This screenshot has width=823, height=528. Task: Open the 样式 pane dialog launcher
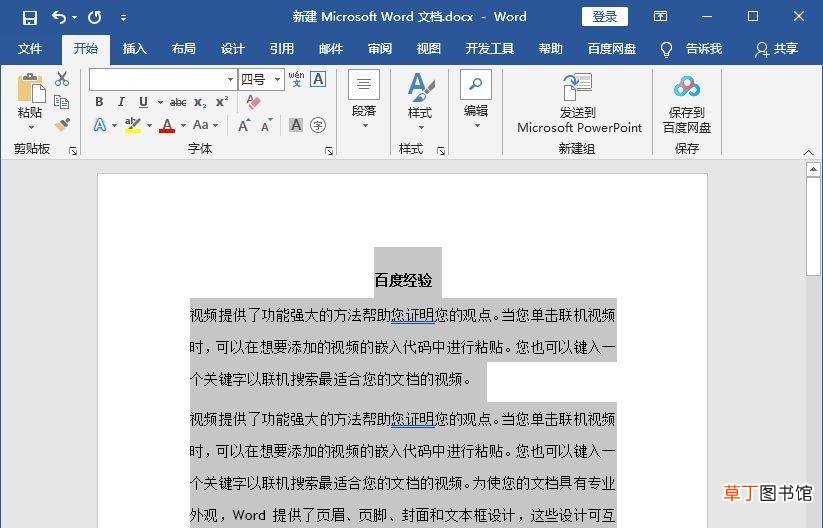[441, 151]
